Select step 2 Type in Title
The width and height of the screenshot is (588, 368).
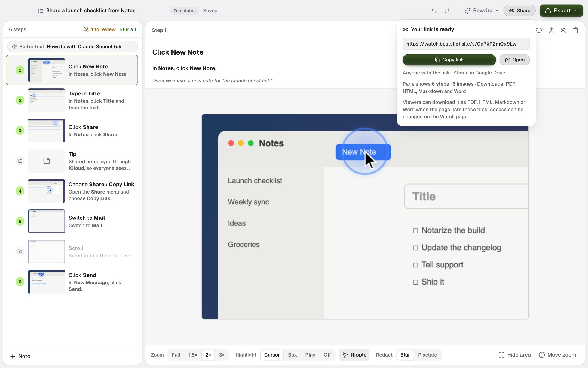tap(72, 100)
